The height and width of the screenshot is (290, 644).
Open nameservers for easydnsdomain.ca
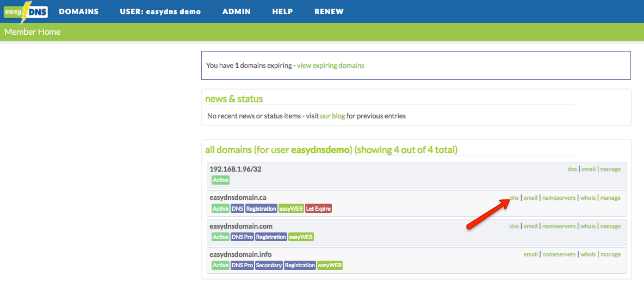click(559, 198)
